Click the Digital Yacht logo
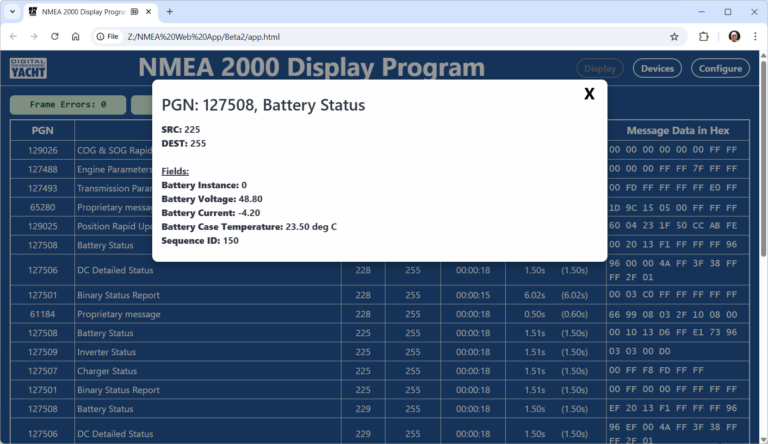Screen dimensions: 768x444 (x=27, y=68)
